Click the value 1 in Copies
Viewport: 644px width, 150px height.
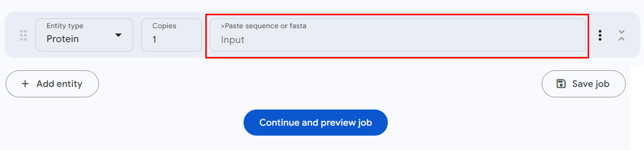tap(154, 39)
